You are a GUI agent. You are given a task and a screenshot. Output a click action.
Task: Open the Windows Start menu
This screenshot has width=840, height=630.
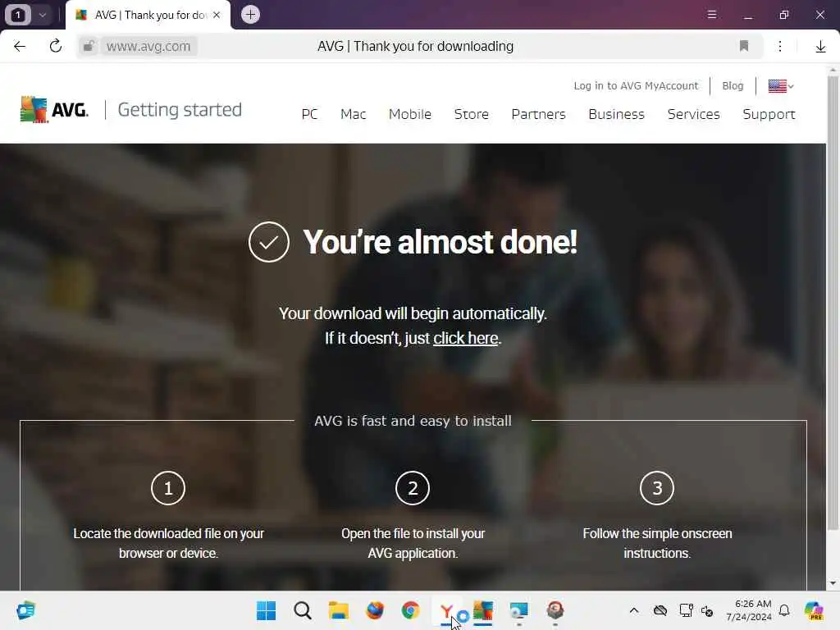266,610
